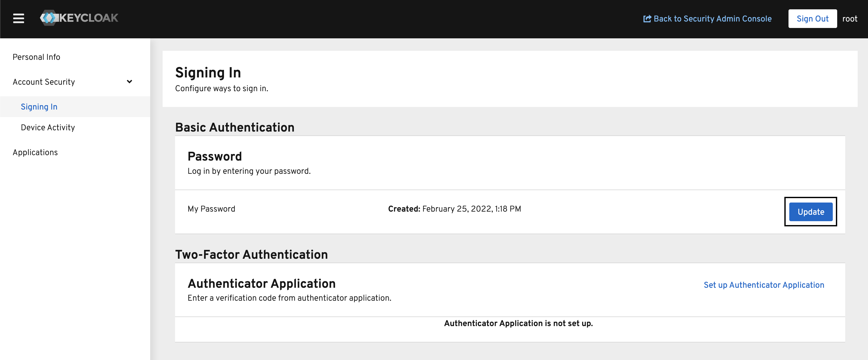Open Back to Security Admin Console link
This screenshot has height=360, width=868.
[x=712, y=19]
